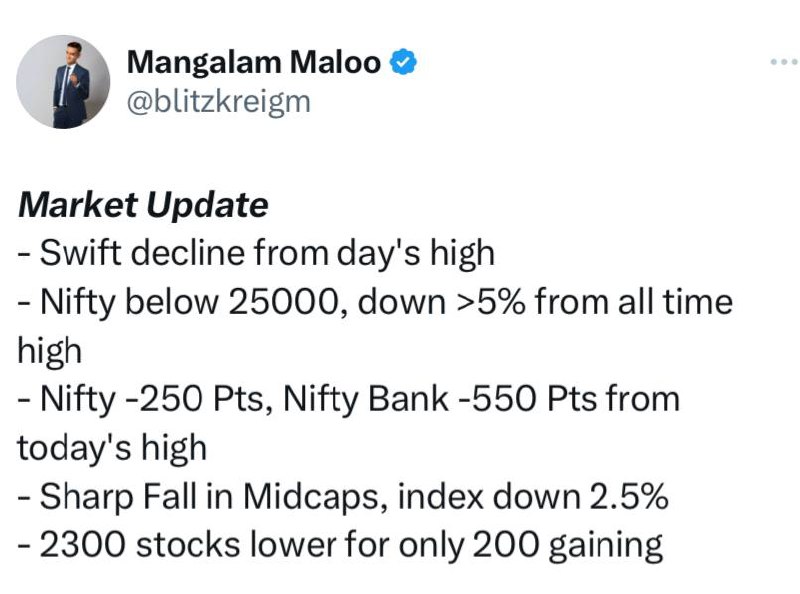
Task: Click the blue verified checkmark badge
Action: [x=403, y=62]
